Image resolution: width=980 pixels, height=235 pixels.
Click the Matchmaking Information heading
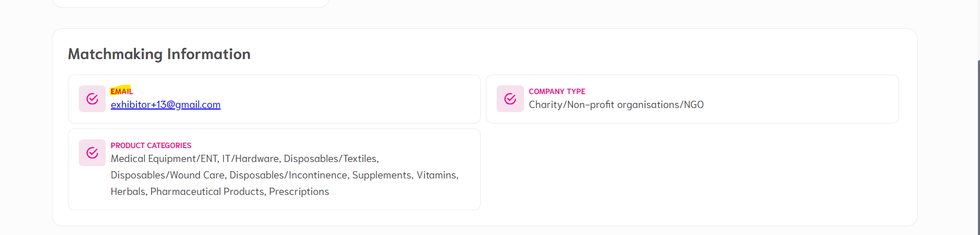[159, 54]
